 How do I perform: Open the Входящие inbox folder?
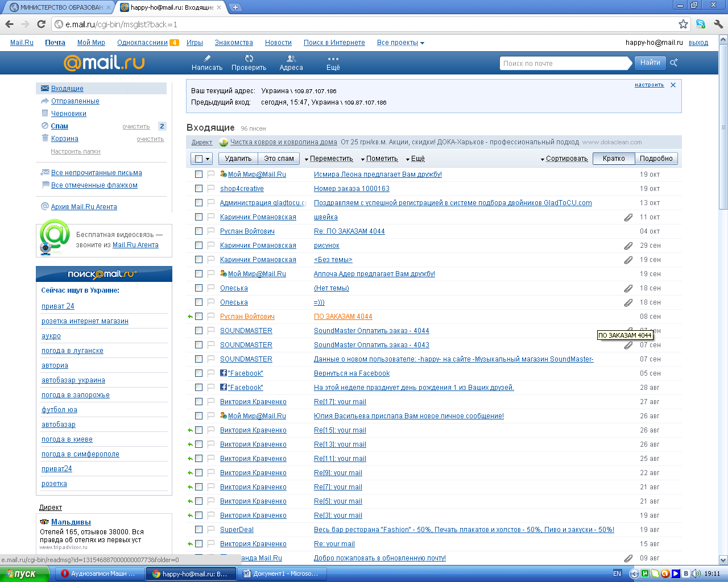coord(67,89)
